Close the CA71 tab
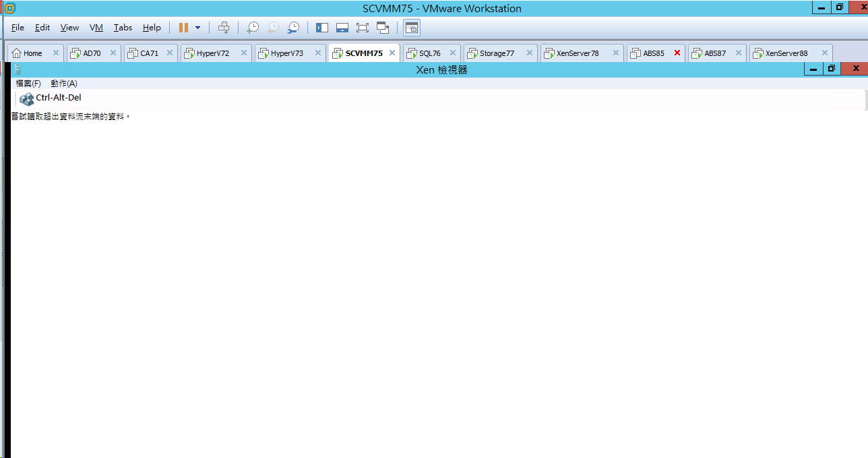The height and width of the screenshot is (458, 868). tap(170, 53)
